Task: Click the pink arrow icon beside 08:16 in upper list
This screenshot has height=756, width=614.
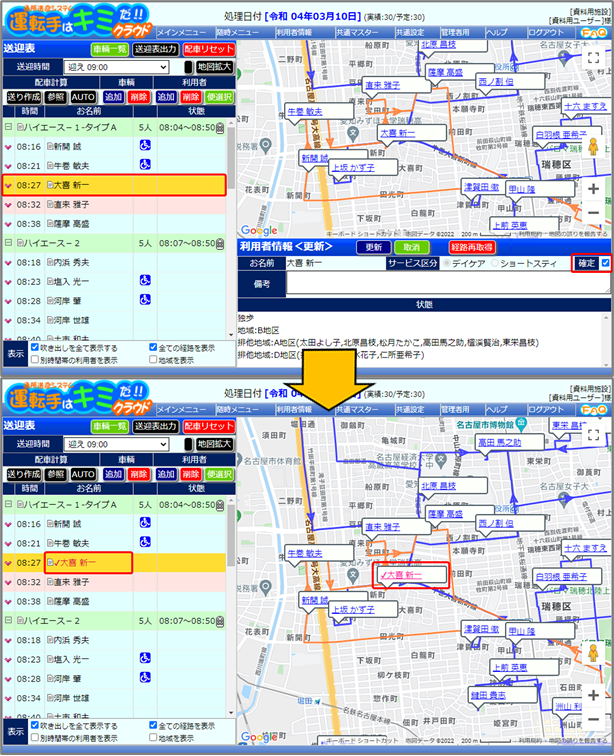Action: (8, 147)
